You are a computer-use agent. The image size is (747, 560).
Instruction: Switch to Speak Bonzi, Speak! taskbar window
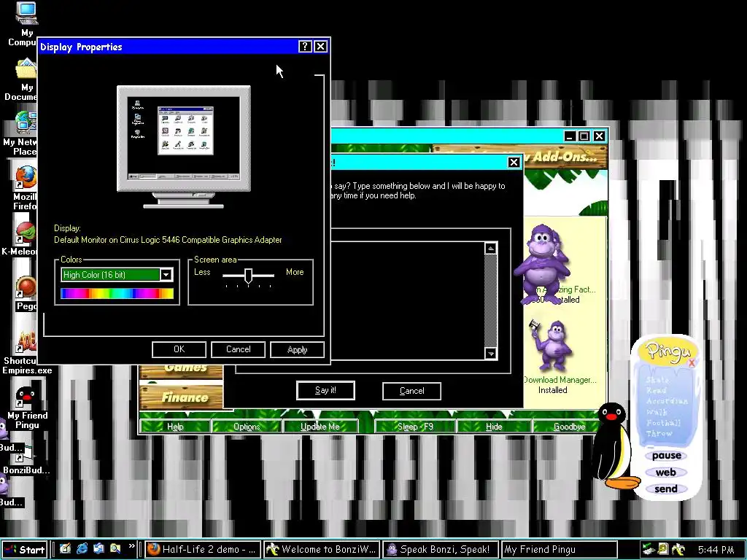[x=441, y=550]
